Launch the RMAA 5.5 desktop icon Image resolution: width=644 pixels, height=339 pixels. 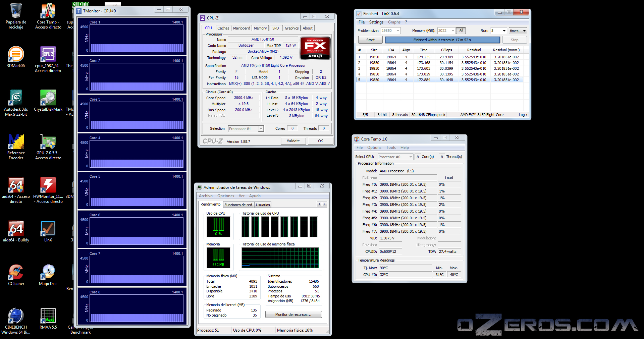click(x=48, y=319)
